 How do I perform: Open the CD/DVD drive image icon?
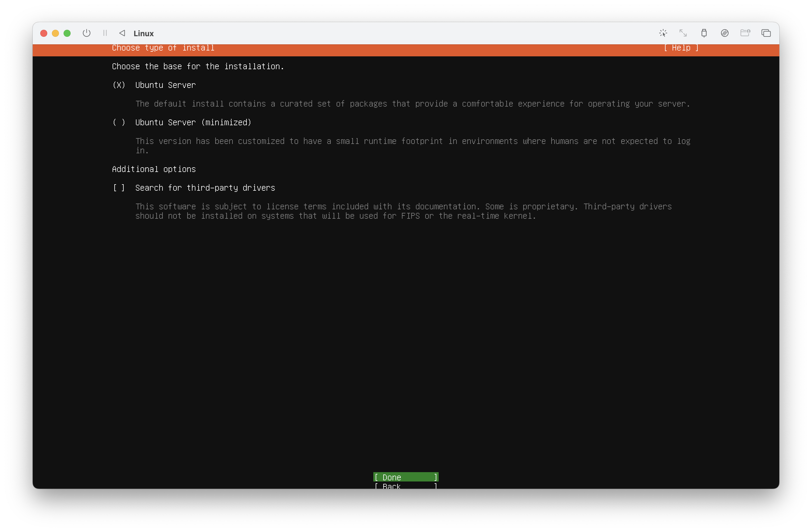click(x=725, y=33)
